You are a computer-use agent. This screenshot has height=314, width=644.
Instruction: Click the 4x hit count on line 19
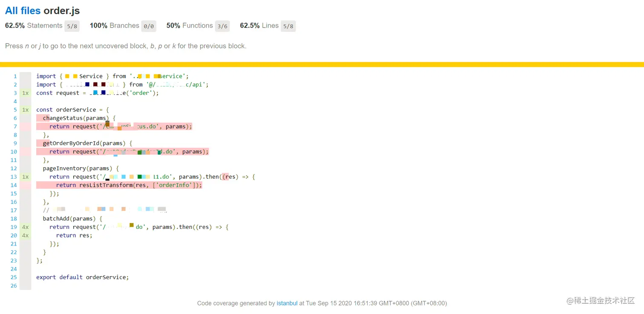(x=26, y=227)
